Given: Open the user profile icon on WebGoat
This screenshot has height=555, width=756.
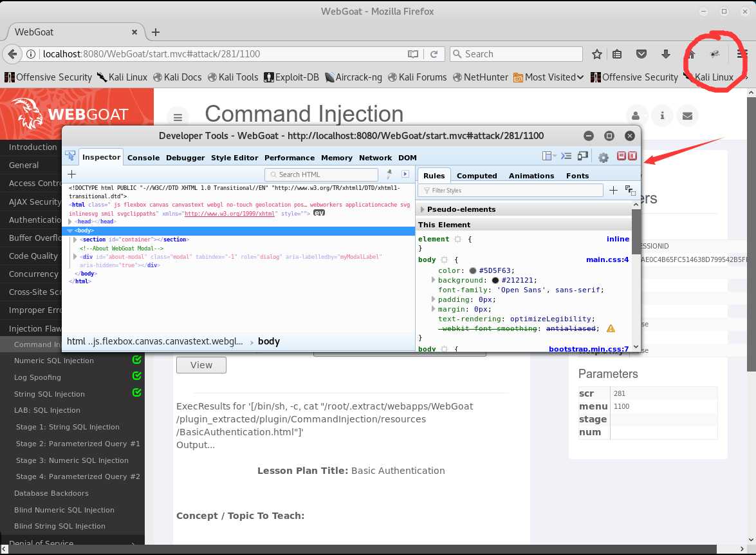Looking at the screenshot, I should click(636, 116).
